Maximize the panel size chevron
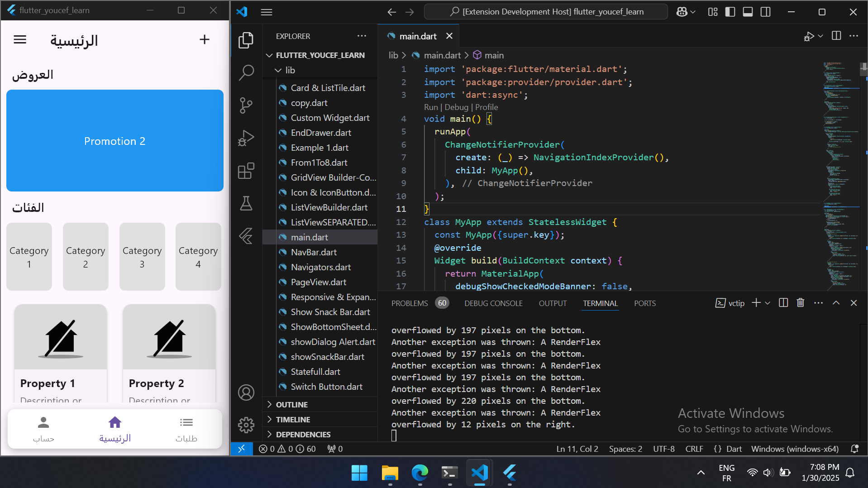 click(836, 303)
